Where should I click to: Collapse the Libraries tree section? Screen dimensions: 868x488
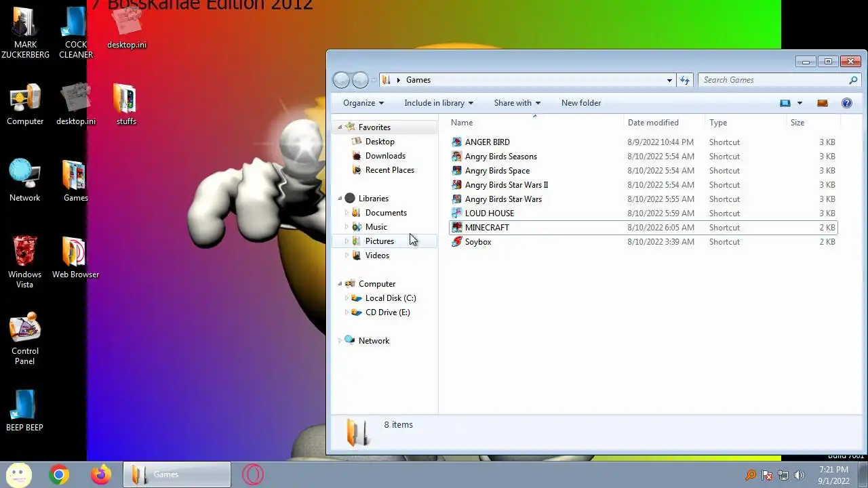pyautogui.click(x=340, y=199)
